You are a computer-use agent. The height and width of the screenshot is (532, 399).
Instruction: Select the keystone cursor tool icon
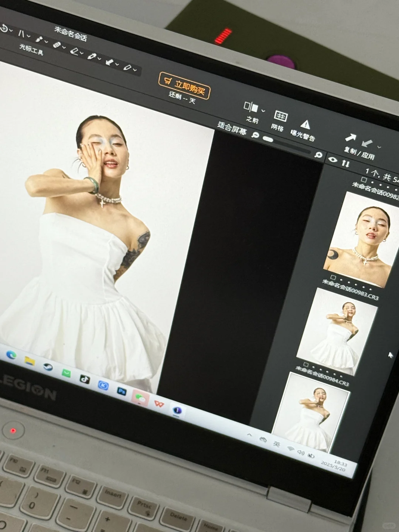point(21,34)
